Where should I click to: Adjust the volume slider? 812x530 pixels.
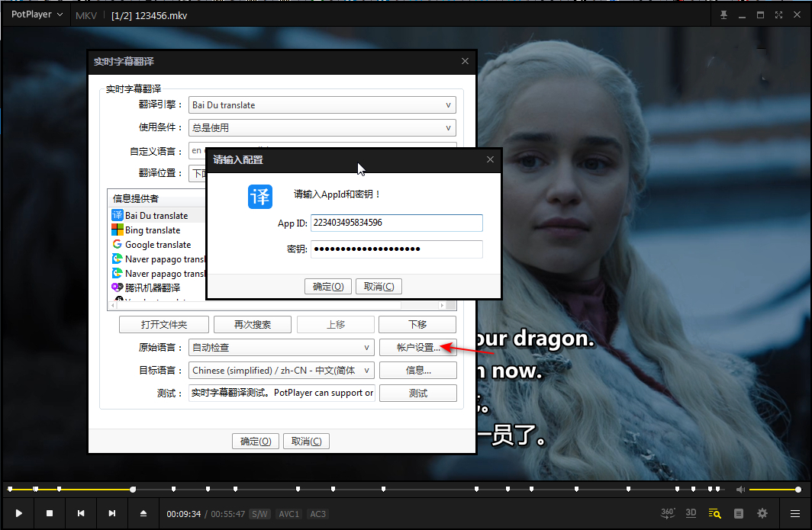point(774,490)
